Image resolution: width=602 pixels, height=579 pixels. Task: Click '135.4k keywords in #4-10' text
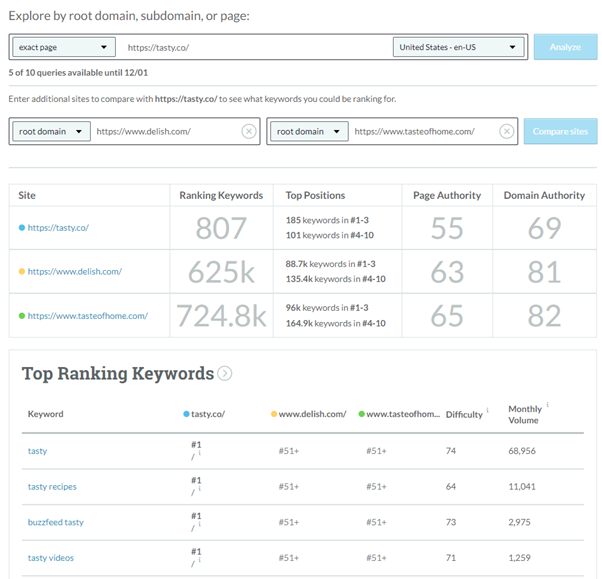336,279
